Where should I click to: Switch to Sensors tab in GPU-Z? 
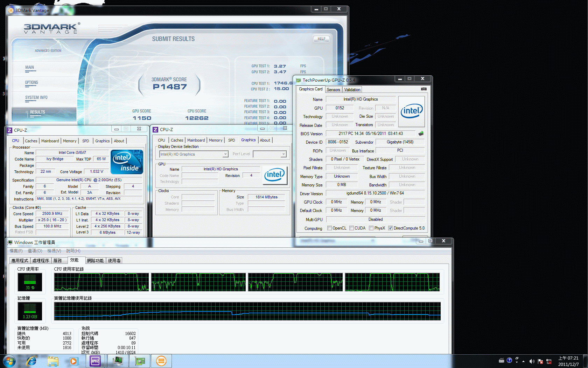333,90
